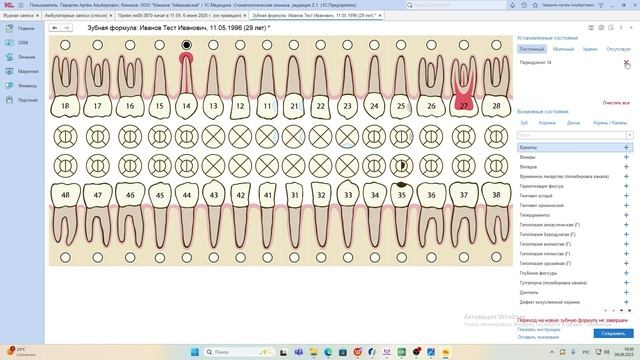Select the root circle above tooth 27
The height and width of the screenshot is (360, 640).
click(x=464, y=45)
